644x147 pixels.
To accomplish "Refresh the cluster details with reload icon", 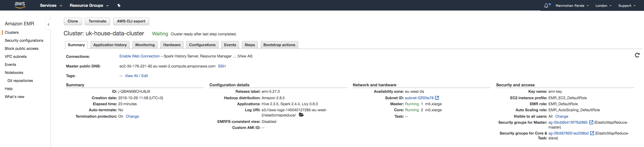I will pos(637,55).
